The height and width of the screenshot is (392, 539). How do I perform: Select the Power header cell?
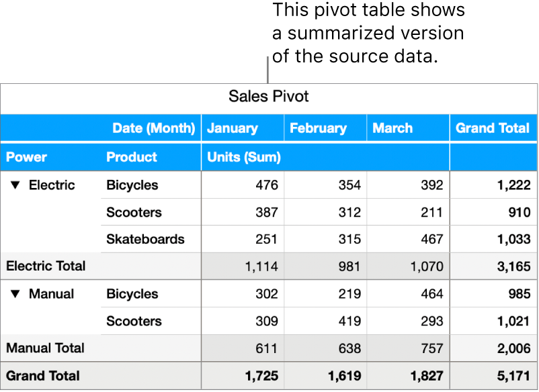pyautogui.click(x=27, y=157)
